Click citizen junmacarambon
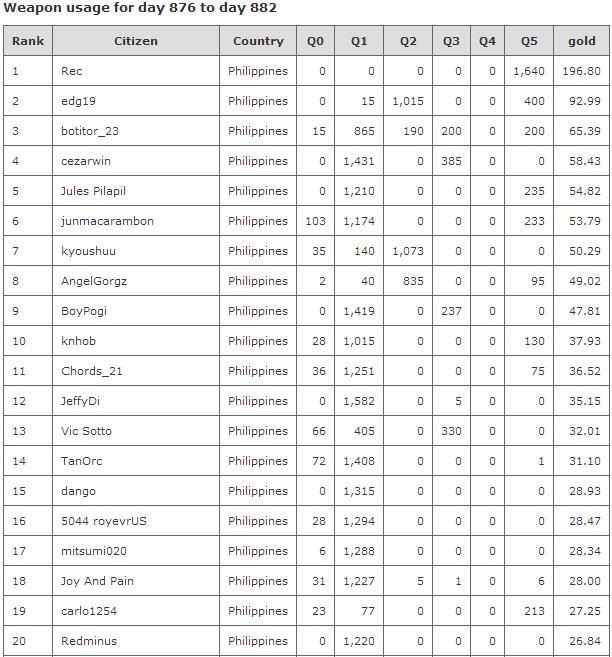The height and width of the screenshot is (657, 612). pos(107,221)
